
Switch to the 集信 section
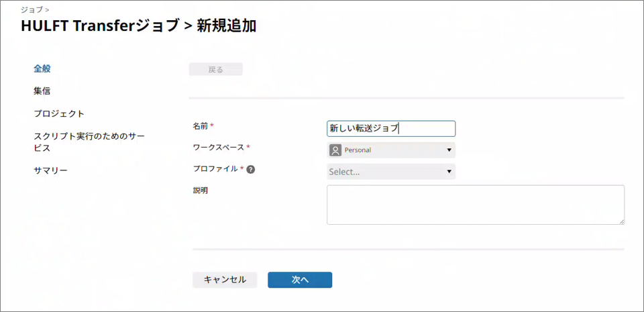42,91
